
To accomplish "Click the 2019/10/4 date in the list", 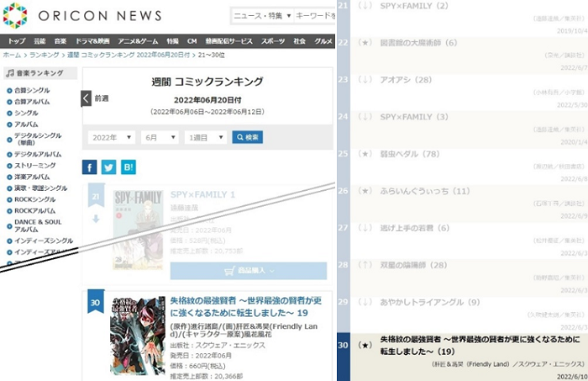I will tap(572, 31).
